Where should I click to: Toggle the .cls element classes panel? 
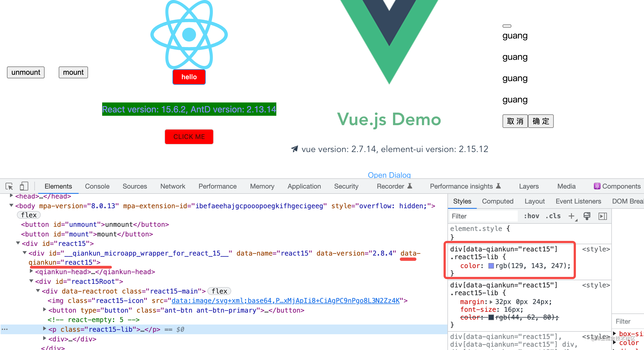tap(553, 216)
